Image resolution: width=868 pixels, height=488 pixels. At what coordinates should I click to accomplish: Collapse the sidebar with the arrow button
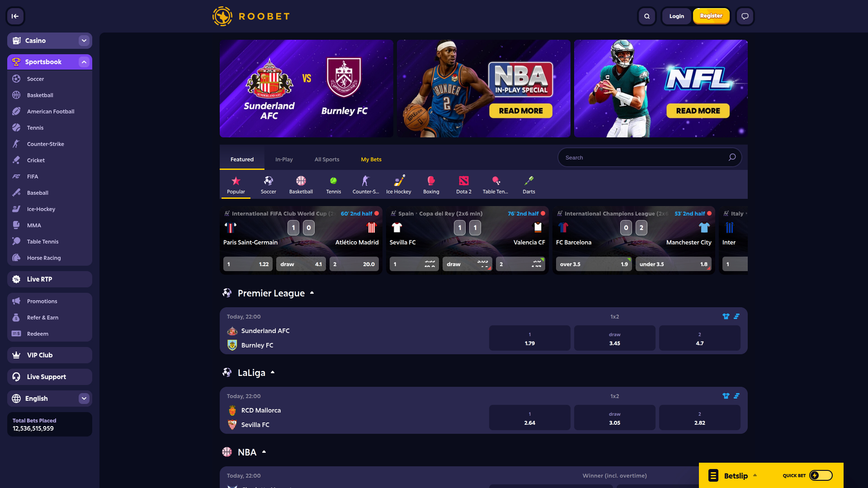pyautogui.click(x=15, y=16)
